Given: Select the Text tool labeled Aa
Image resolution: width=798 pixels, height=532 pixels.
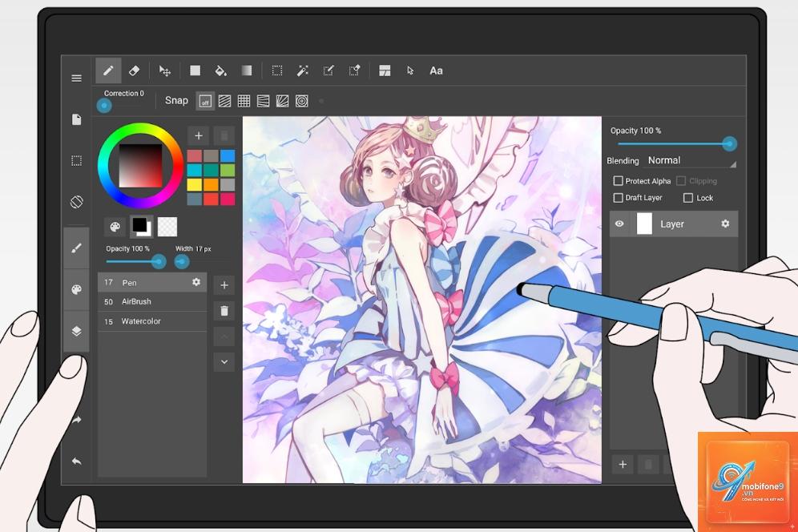Looking at the screenshot, I should point(436,71).
